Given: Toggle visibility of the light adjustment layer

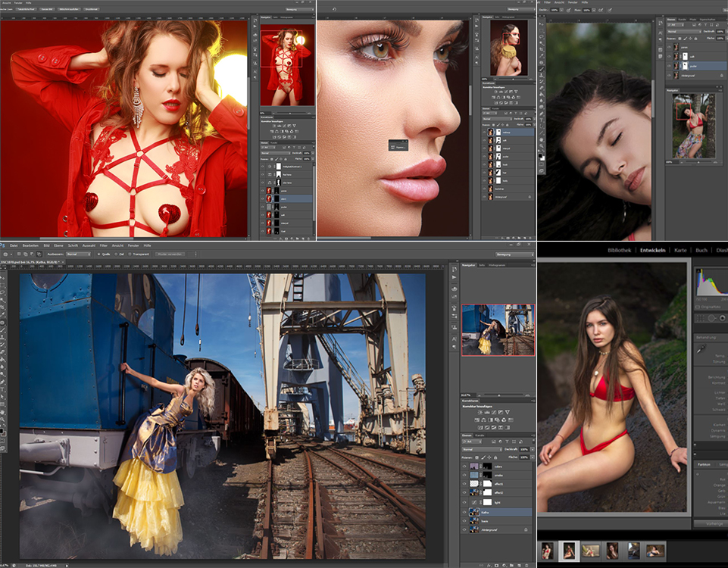Looking at the screenshot, I should tap(464, 502).
